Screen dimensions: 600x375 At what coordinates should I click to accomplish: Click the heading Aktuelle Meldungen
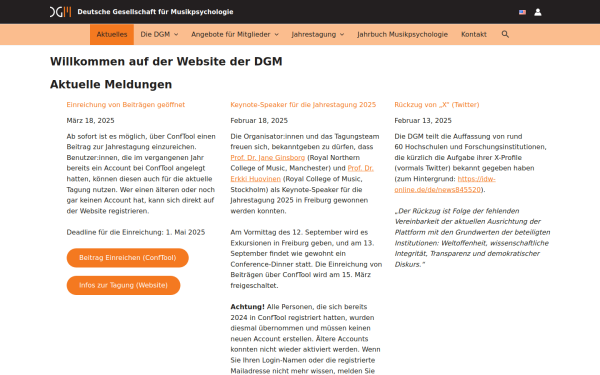(x=111, y=85)
